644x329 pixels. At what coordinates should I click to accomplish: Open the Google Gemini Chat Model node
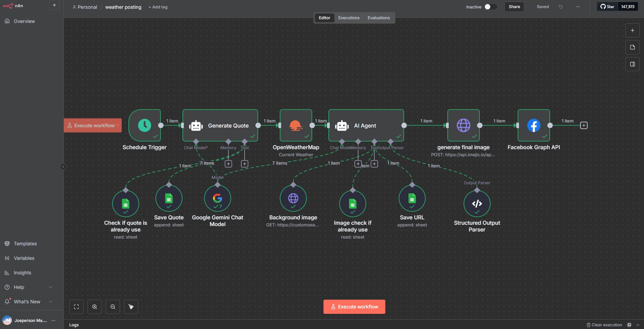point(218,198)
